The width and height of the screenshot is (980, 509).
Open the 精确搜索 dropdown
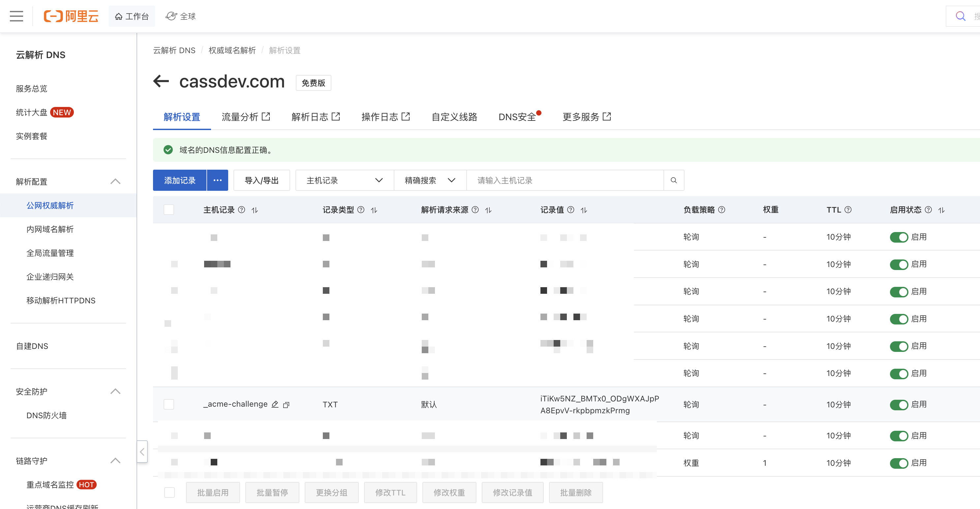coord(429,180)
